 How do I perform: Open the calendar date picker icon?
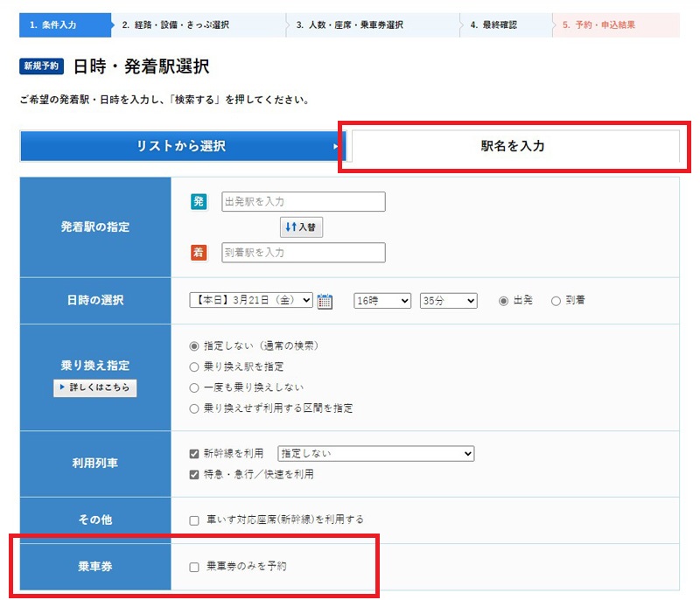325,301
